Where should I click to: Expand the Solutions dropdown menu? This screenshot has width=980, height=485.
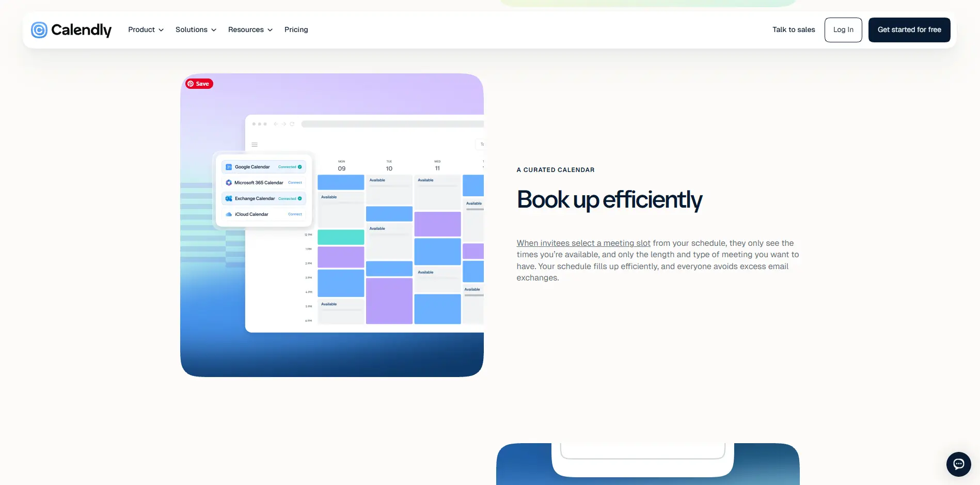[x=196, y=29]
